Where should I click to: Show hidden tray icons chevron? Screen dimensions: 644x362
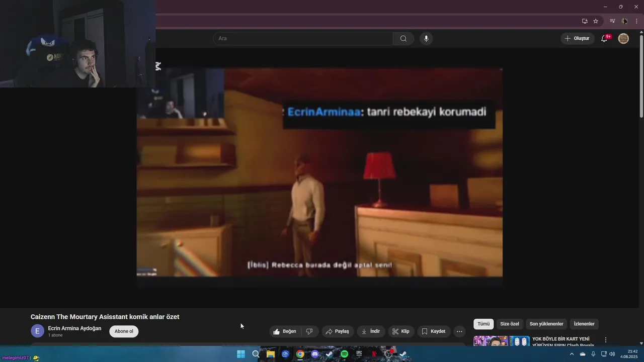(x=572, y=354)
